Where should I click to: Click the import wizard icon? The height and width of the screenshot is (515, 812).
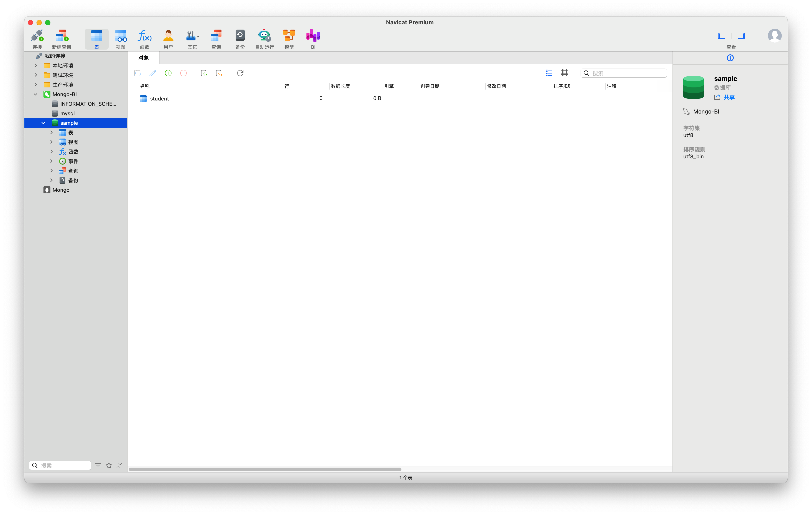[204, 73]
